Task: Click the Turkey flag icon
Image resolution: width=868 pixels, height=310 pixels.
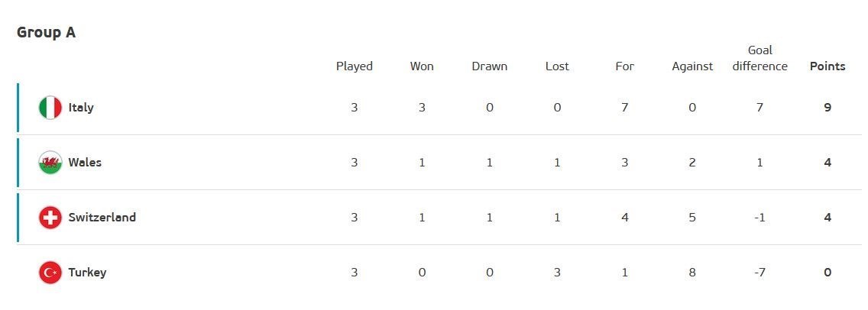Action: (50, 273)
